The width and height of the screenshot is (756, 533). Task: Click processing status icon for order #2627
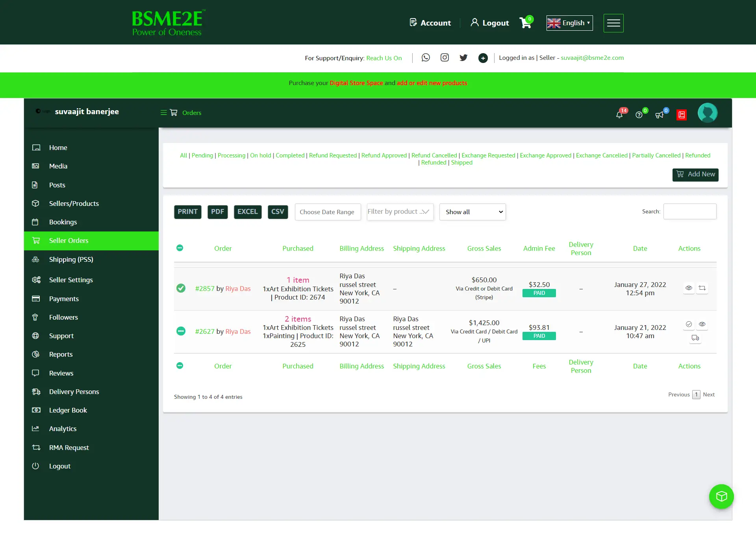[x=181, y=331]
